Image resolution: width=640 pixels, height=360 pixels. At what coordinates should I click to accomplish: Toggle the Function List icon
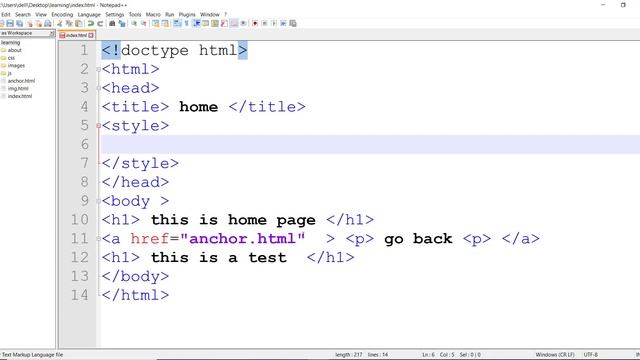[224, 23]
